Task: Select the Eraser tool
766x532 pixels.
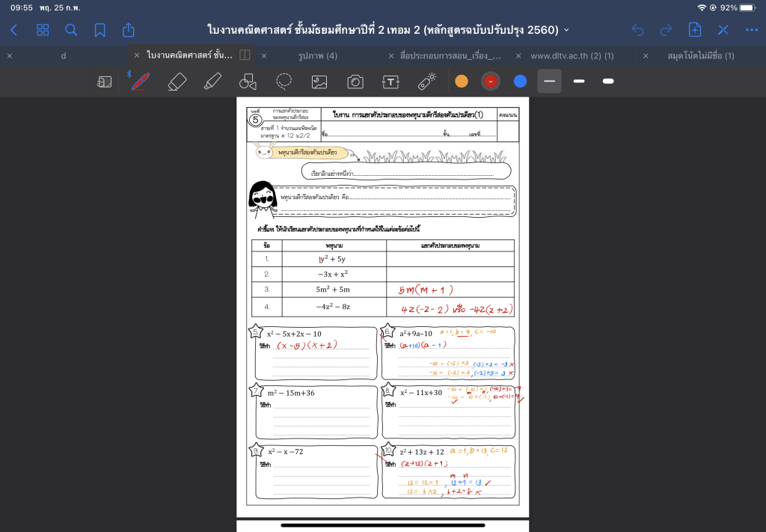Action: [177, 82]
